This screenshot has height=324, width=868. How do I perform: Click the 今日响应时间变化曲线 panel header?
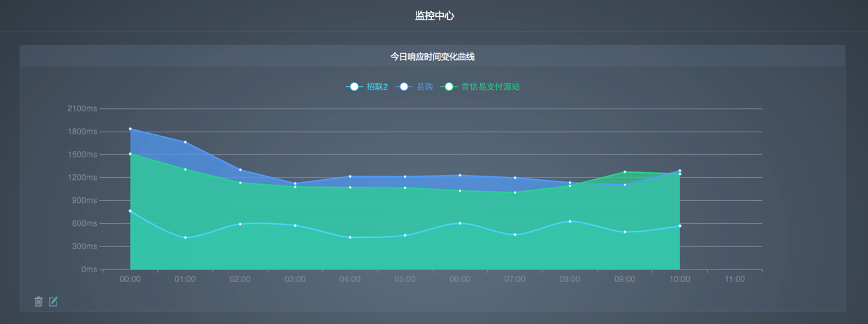(x=433, y=56)
